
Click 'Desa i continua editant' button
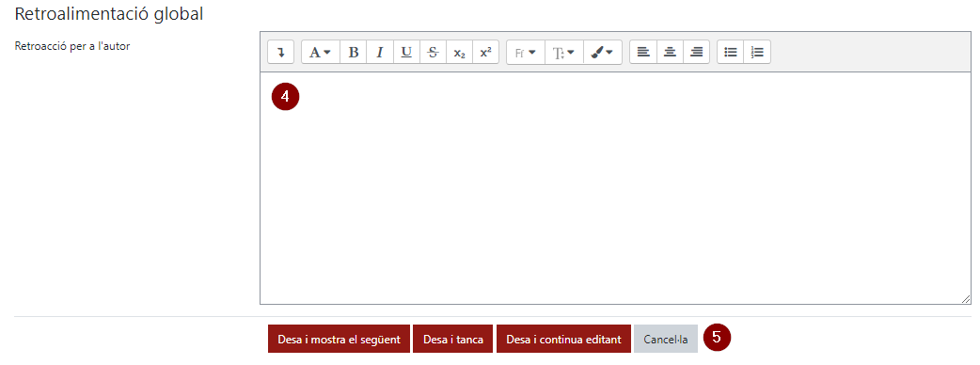coord(563,340)
